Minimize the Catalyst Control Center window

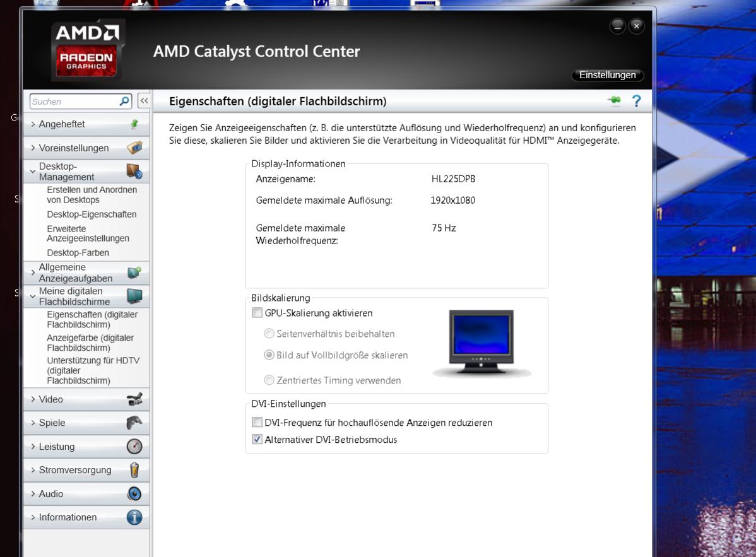[617, 26]
